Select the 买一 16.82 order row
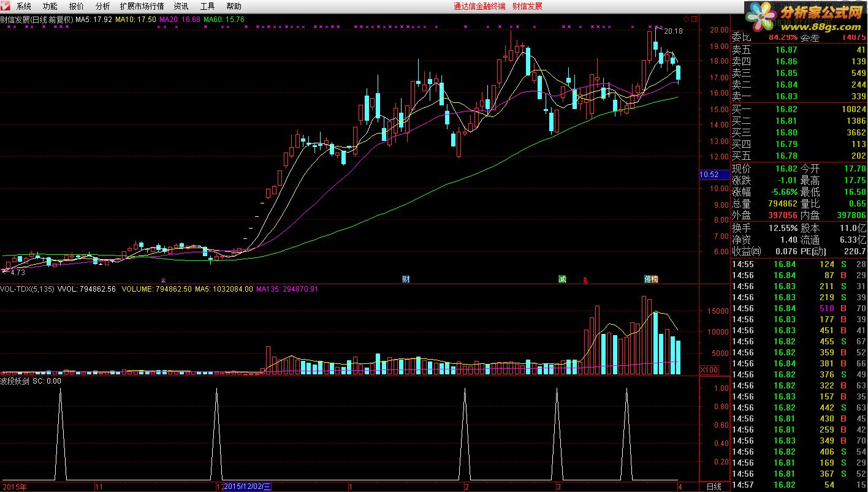The width and height of the screenshot is (868, 492). (x=799, y=109)
